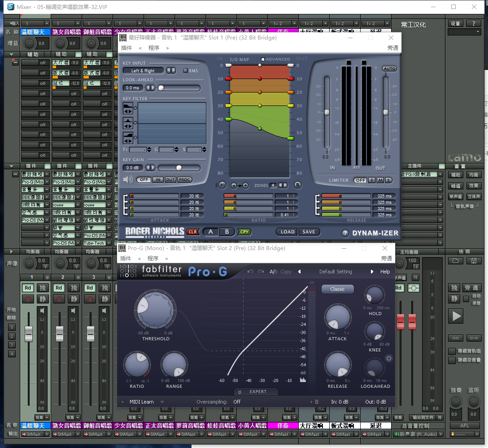The width and height of the screenshot is (488, 448).
Task: Click the Dynam-izer key listen speaker icon
Action: [127, 180]
